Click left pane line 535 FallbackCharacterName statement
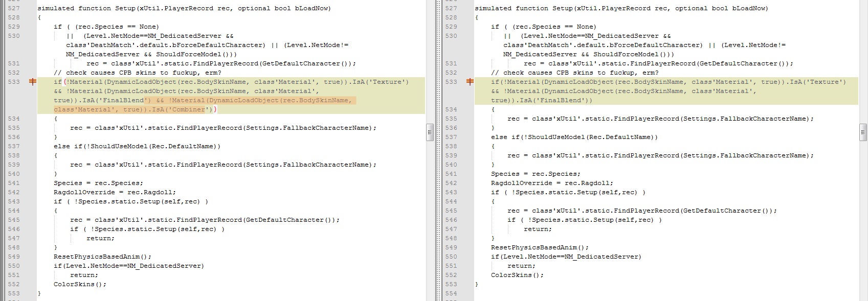This screenshot has height=301, width=868. click(224, 128)
